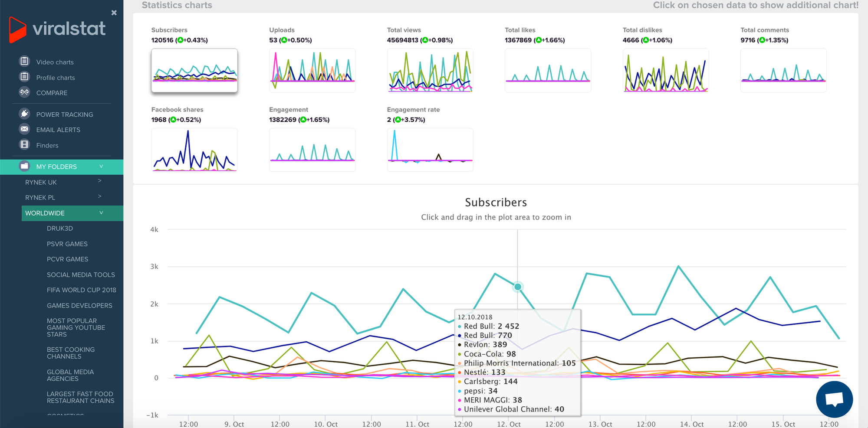The image size is (868, 428).
Task: Select the Total views mini chart
Action: [x=430, y=70]
